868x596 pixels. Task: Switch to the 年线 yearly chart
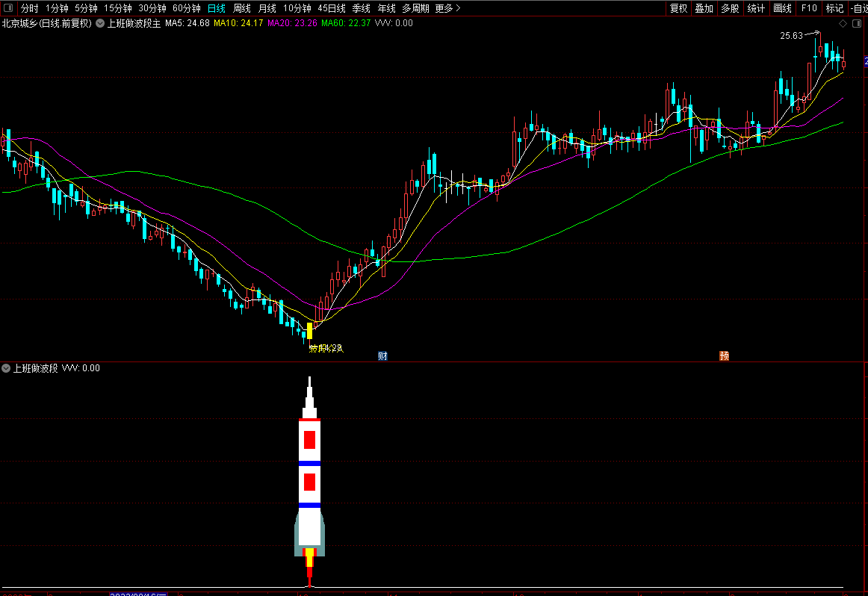click(x=387, y=8)
